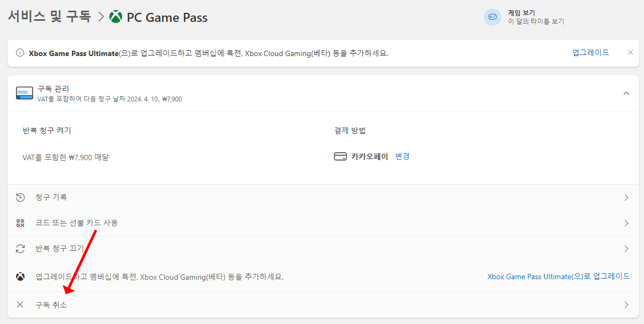Open chevron for 반복 청구 끄기
This screenshot has width=644, height=324.
pos(626,249)
